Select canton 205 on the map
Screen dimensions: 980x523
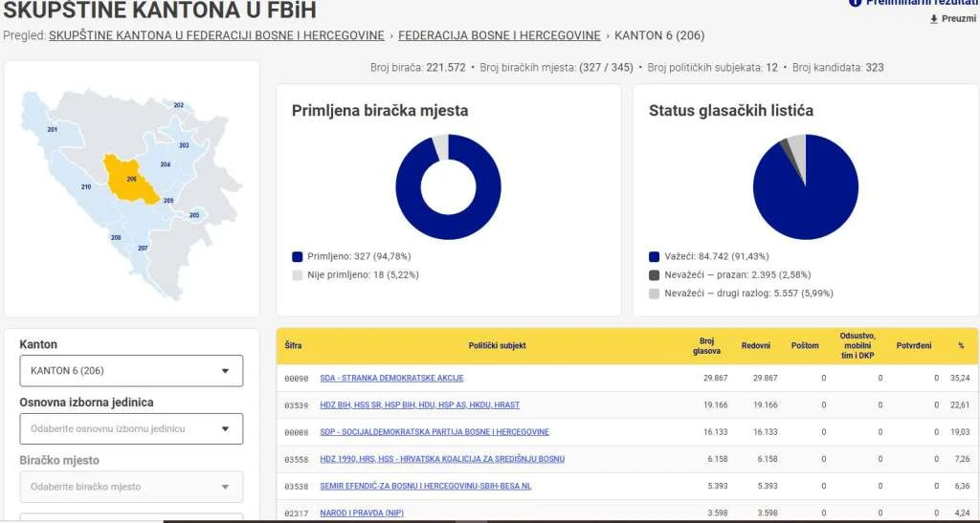[194, 215]
